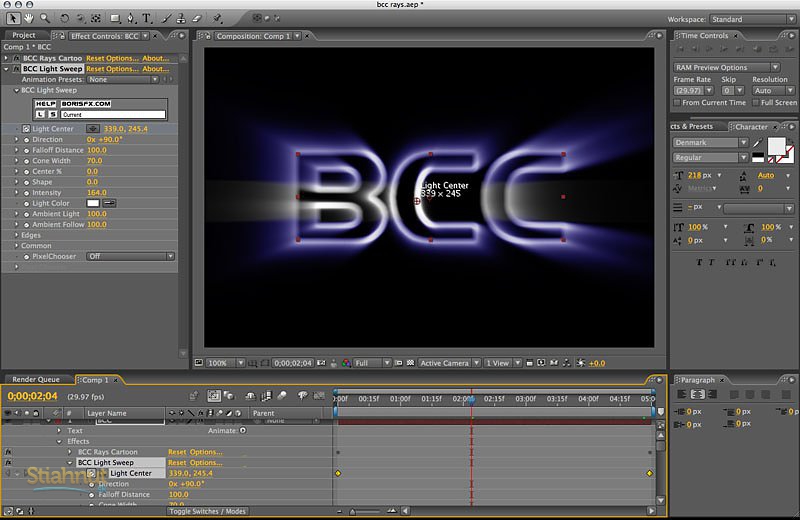Image resolution: width=800 pixels, height=520 pixels.
Task: Select the arrow Selection tool
Action: [x=13, y=18]
